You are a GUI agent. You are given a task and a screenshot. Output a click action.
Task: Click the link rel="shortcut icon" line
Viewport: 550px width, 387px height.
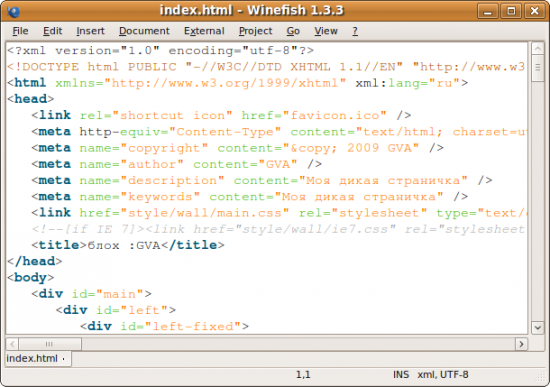tap(221, 115)
